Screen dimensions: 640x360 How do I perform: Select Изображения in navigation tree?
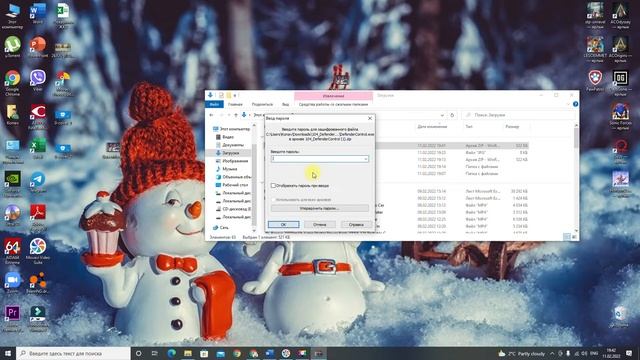[235, 161]
